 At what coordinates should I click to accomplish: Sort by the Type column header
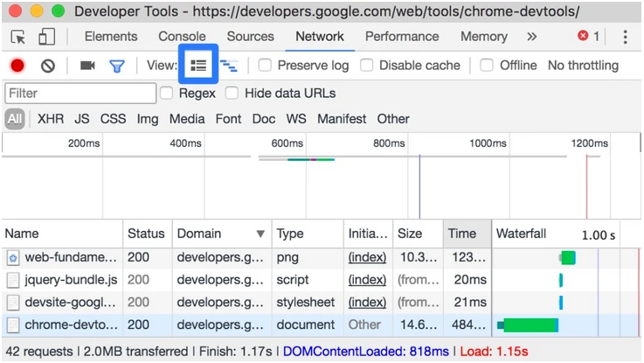tap(308, 234)
